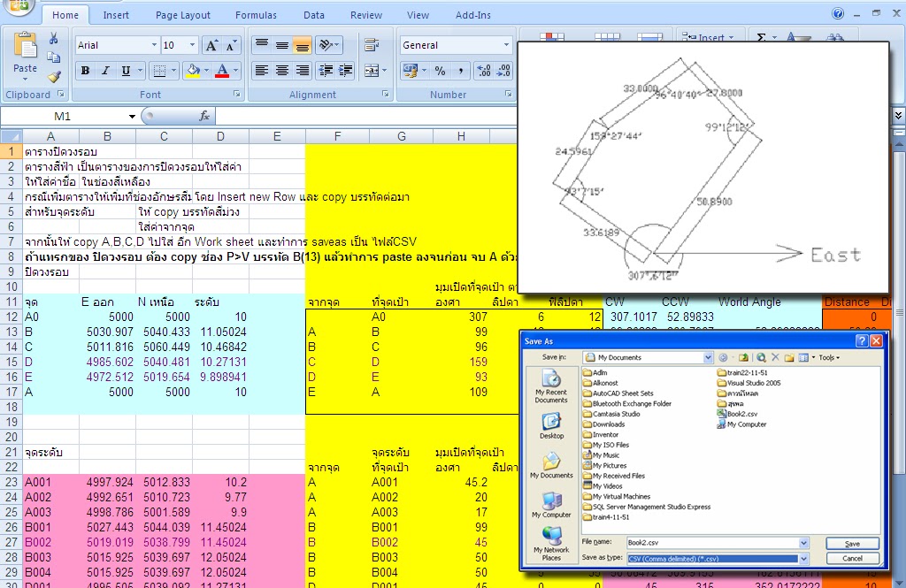Click Create New Folder icon
This screenshot has height=588, width=906.
(x=788, y=357)
